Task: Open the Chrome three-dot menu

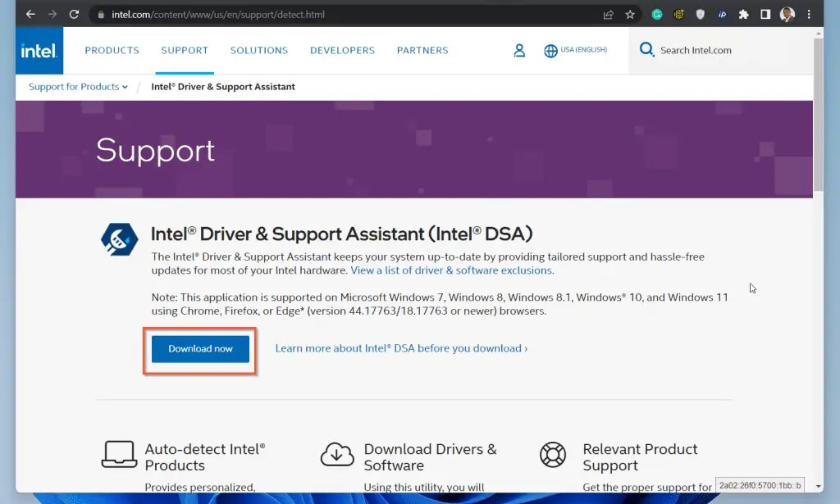Action: (x=810, y=14)
